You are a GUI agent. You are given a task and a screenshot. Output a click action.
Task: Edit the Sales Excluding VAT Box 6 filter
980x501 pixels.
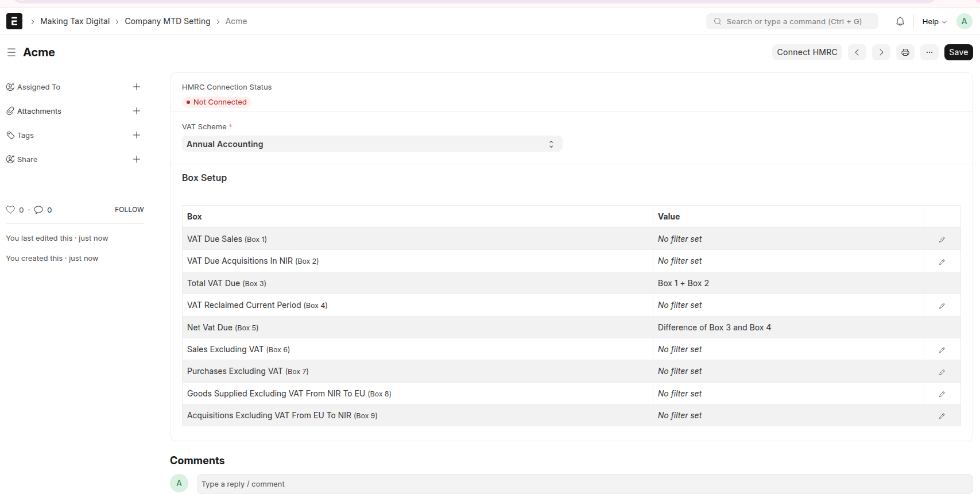pos(942,350)
